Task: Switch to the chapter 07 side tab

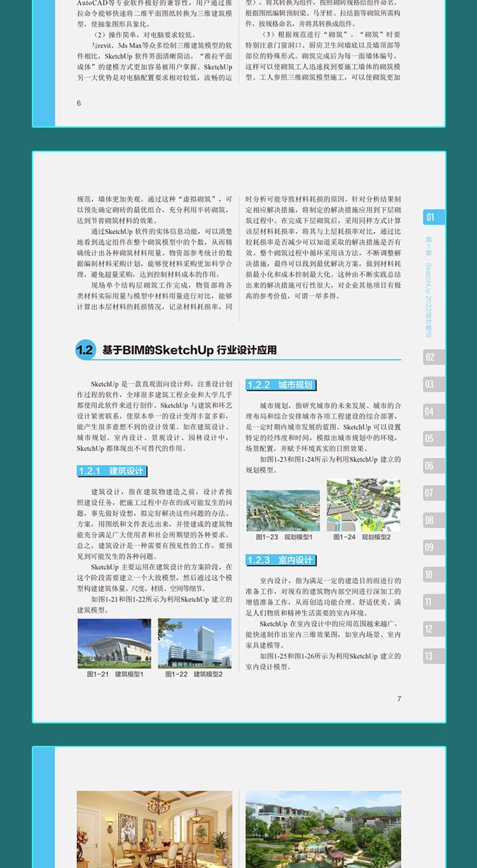Action: click(x=434, y=493)
